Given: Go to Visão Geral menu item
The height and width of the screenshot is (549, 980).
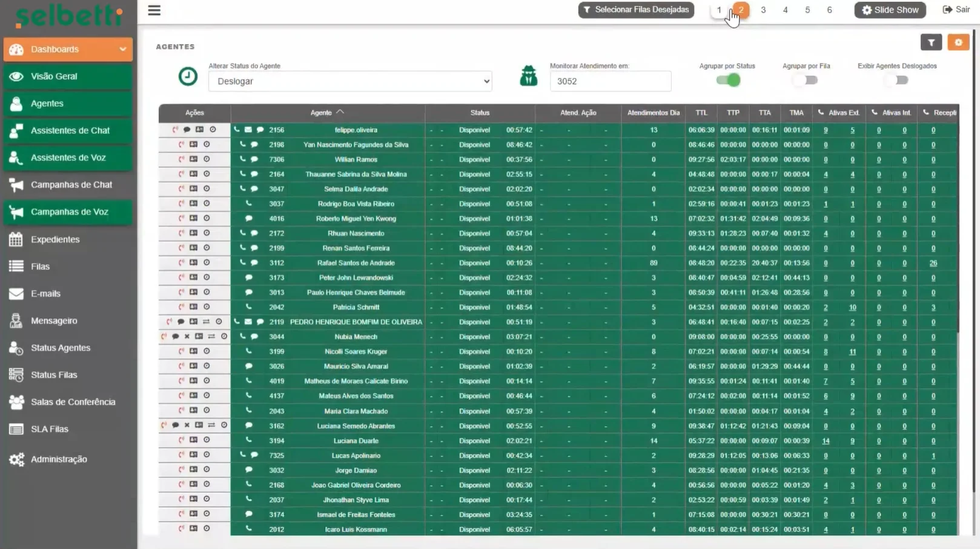Looking at the screenshot, I should [x=54, y=76].
